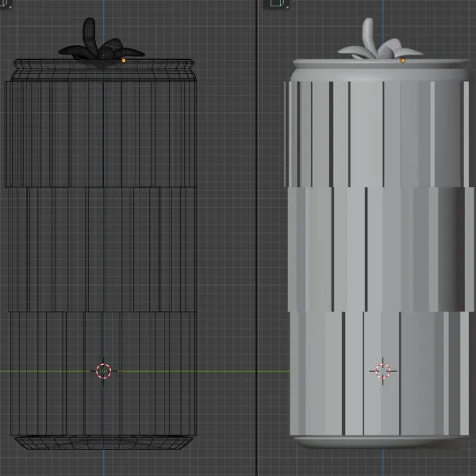Click the solid can's top lid rim

(x=381, y=63)
